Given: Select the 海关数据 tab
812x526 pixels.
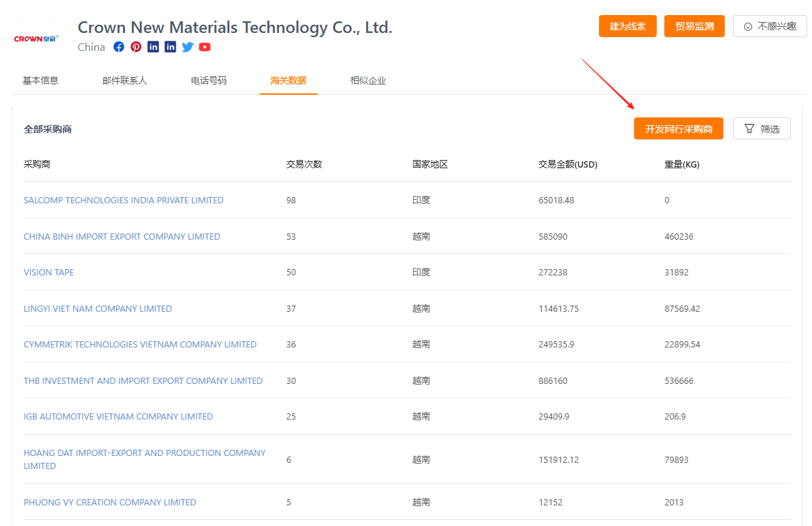Looking at the screenshot, I should coord(289,80).
